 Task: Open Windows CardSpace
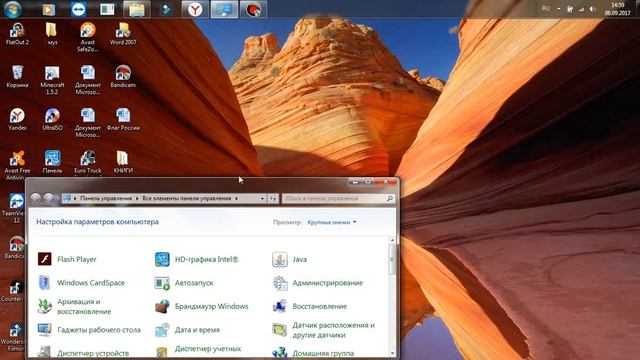tap(81, 282)
